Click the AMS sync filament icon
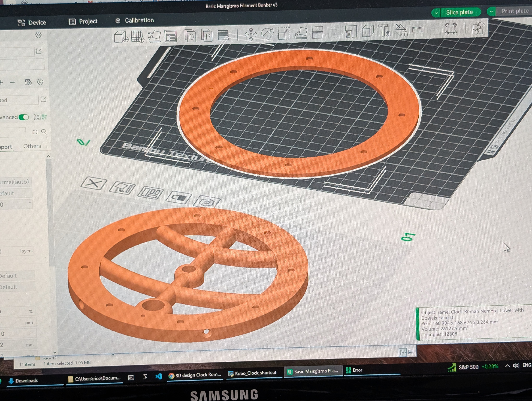The width and height of the screenshot is (532, 401). pos(28,82)
